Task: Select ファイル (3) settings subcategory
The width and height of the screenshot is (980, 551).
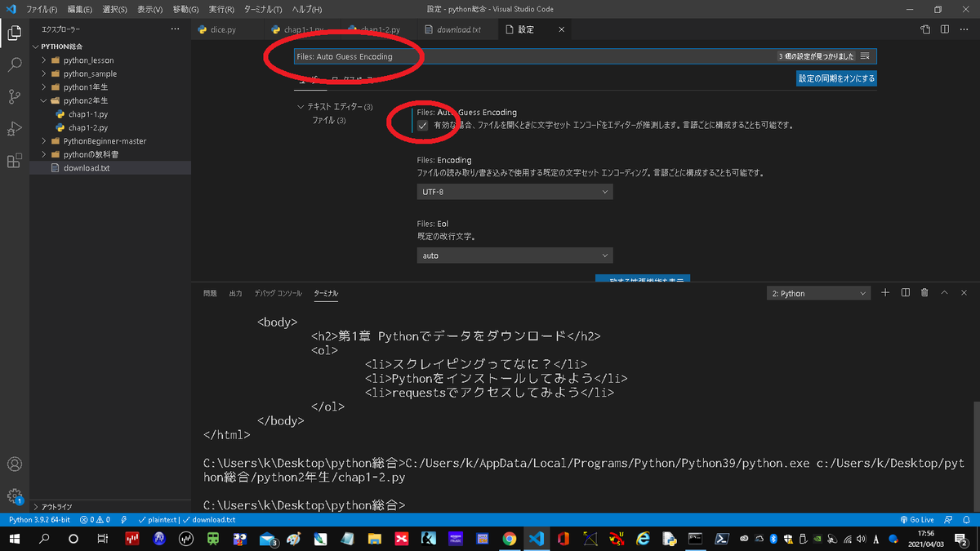Action: coord(329,120)
